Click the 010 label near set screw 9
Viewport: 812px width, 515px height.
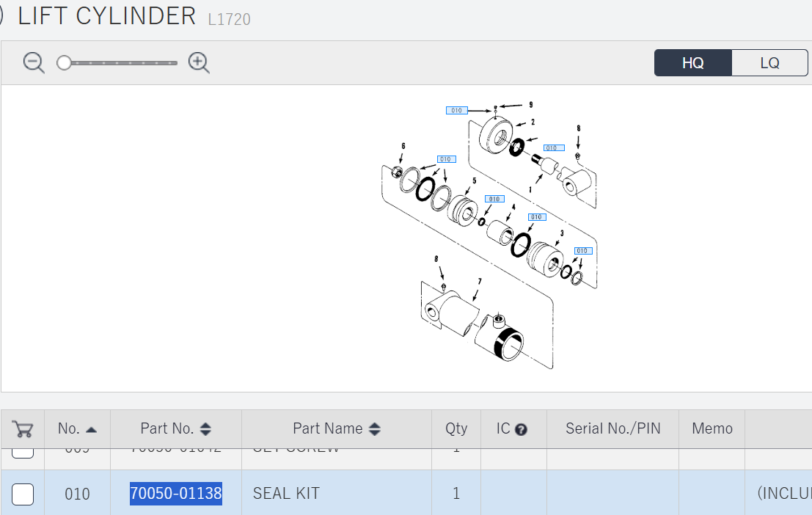[x=457, y=110]
